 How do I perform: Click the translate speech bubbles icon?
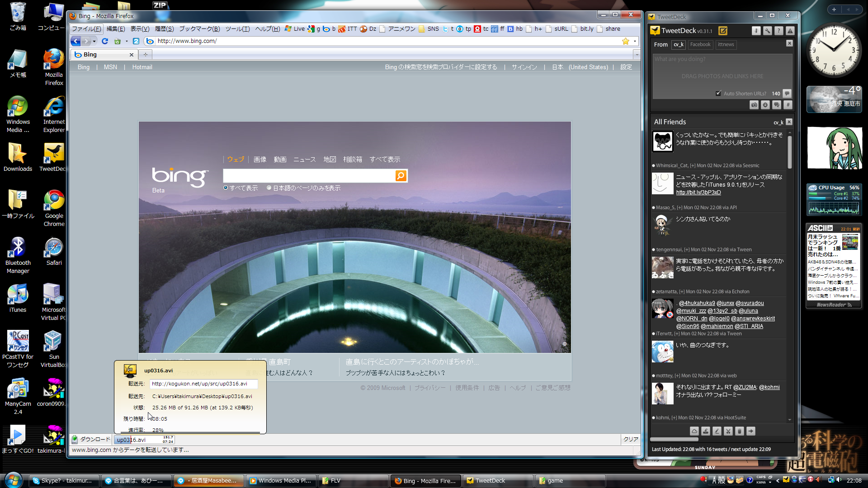tap(777, 105)
